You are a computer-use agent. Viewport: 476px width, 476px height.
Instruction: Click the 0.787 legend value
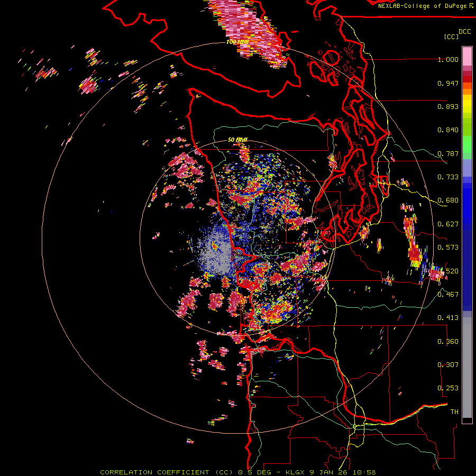pos(448,153)
